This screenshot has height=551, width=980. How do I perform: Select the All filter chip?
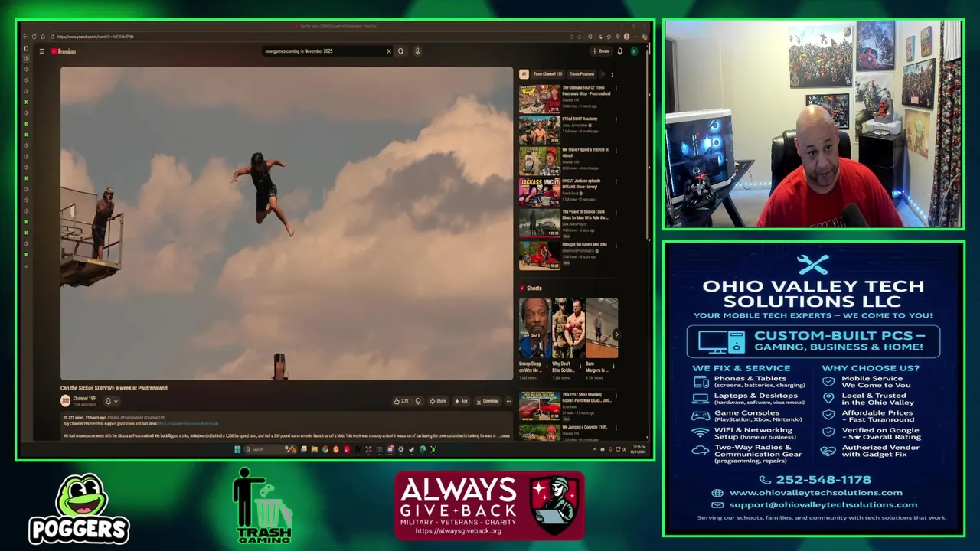pos(524,74)
